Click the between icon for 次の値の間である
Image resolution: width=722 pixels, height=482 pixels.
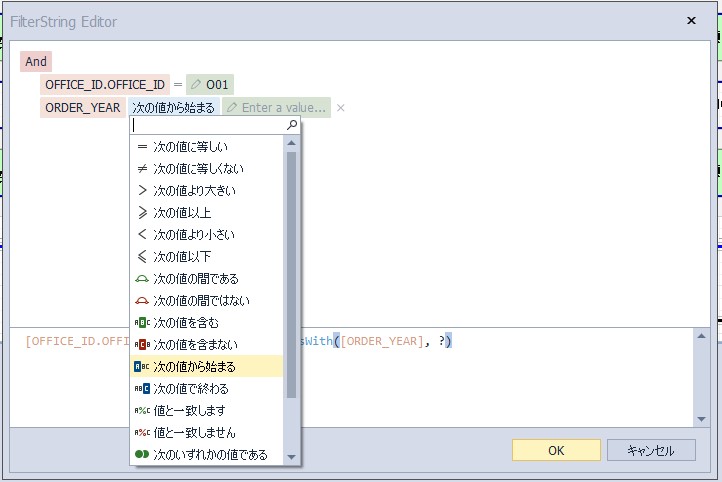(142, 279)
